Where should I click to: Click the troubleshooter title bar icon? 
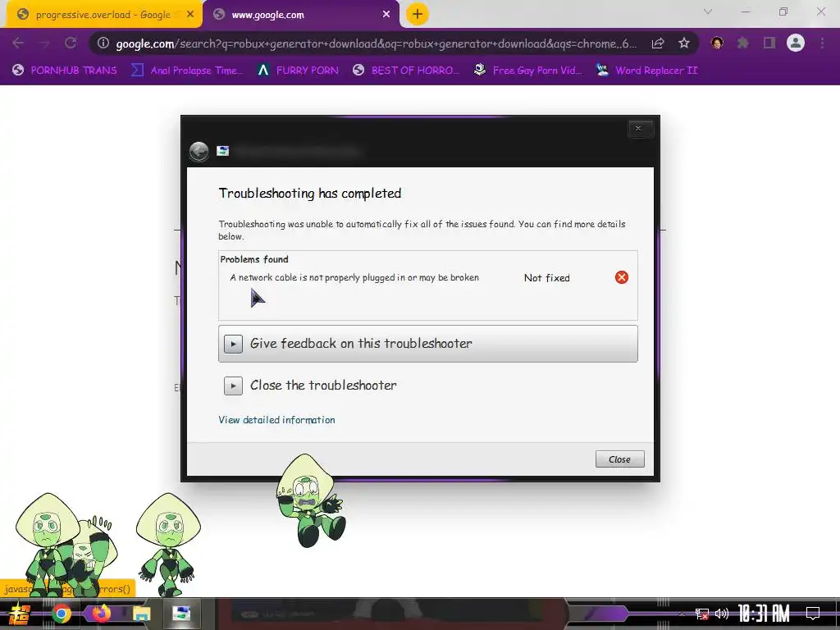point(223,151)
